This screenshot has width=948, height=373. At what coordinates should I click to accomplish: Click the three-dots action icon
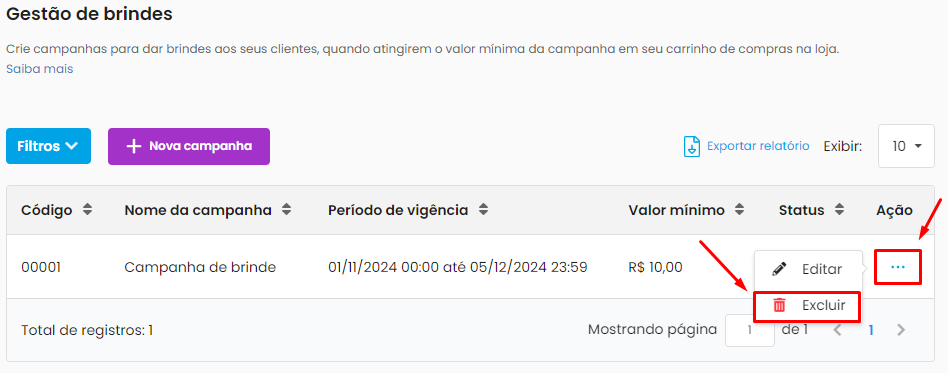[898, 267]
